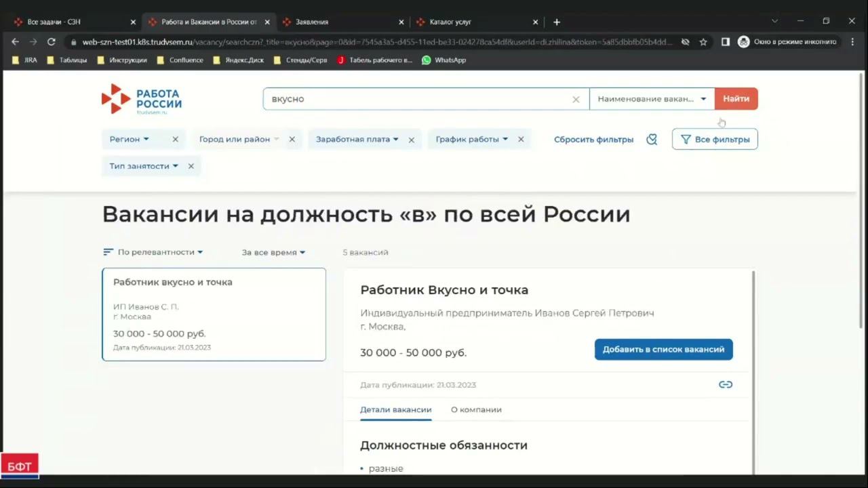Click the browser back arrow
868x488 pixels.
pyautogui.click(x=15, y=41)
